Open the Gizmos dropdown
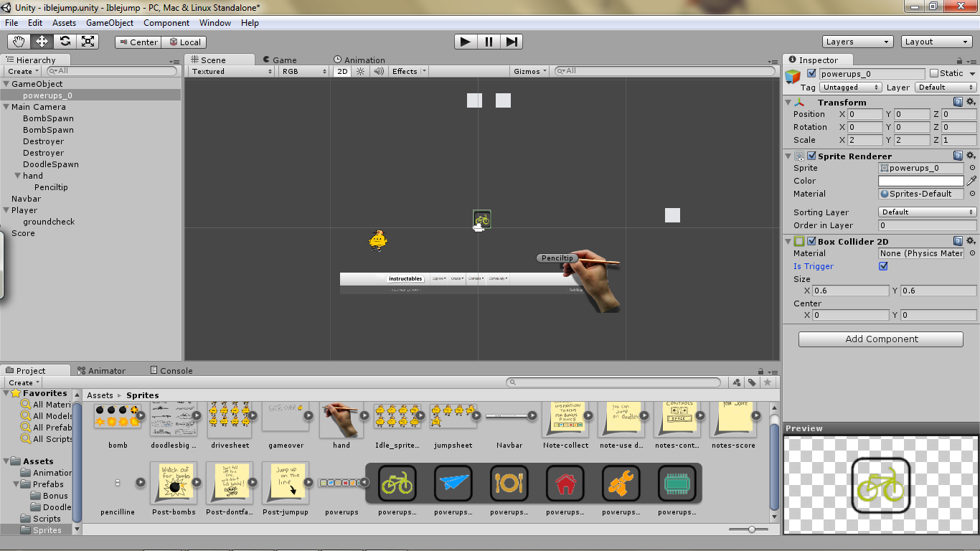The height and width of the screenshot is (551, 980). click(531, 71)
